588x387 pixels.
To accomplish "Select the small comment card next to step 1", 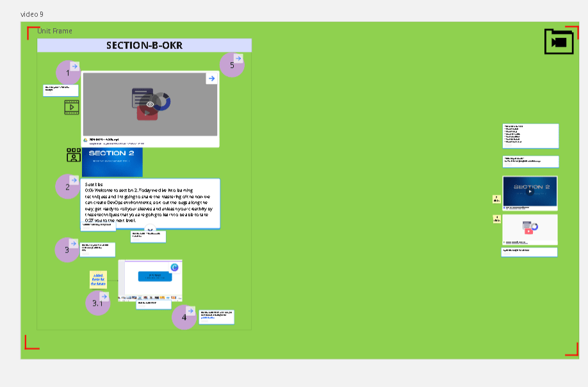I will pos(61,90).
